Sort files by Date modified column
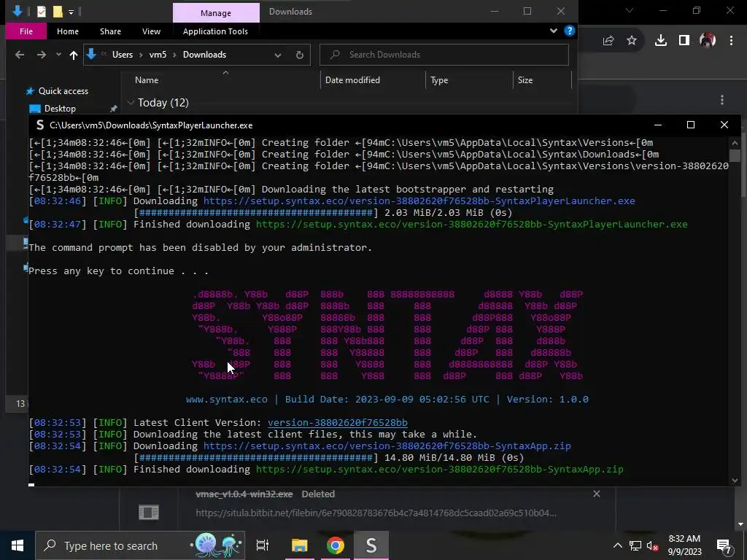The width and height of the screenshot is (747, 560). (x=352, y=80)
